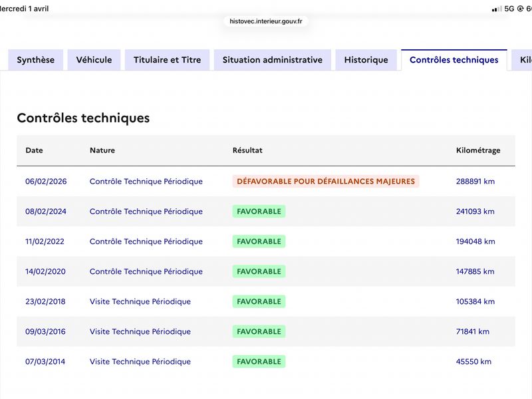The height and width of the screenshot is (399, 532).
Task: Switch to the Véhicule tab
Action: 94,60
